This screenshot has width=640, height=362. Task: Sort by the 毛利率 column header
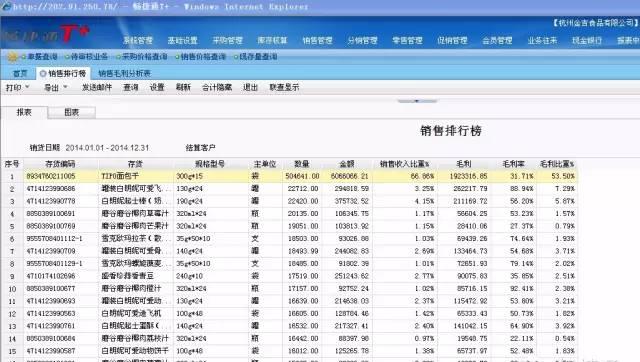click(513, 164)
